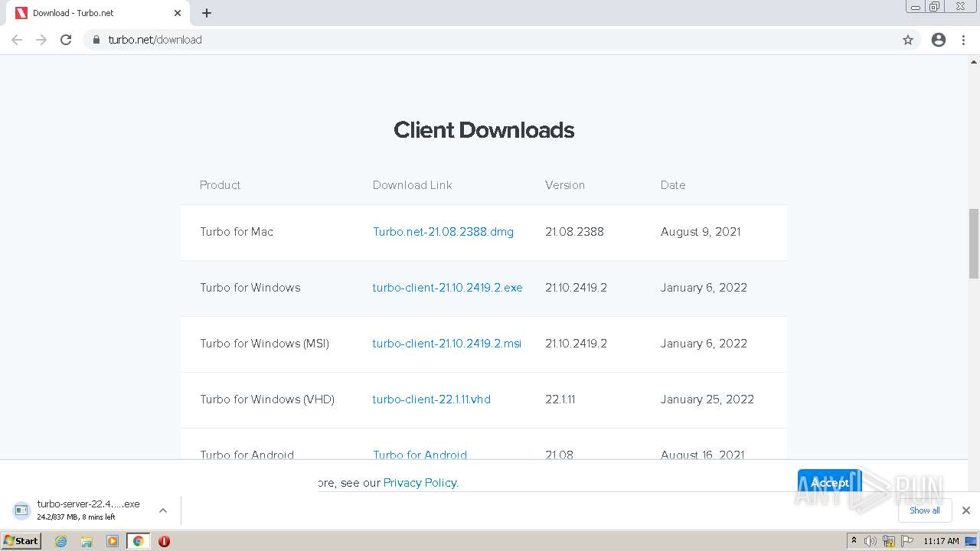Open the Privacy Policy link

pyautogui.click(x=421, y=483)
